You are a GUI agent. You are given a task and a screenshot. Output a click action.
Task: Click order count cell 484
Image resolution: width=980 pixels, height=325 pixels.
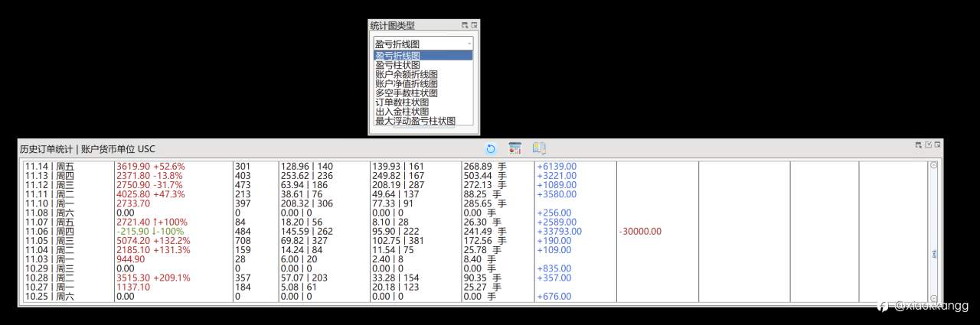(x=243, y=231)
